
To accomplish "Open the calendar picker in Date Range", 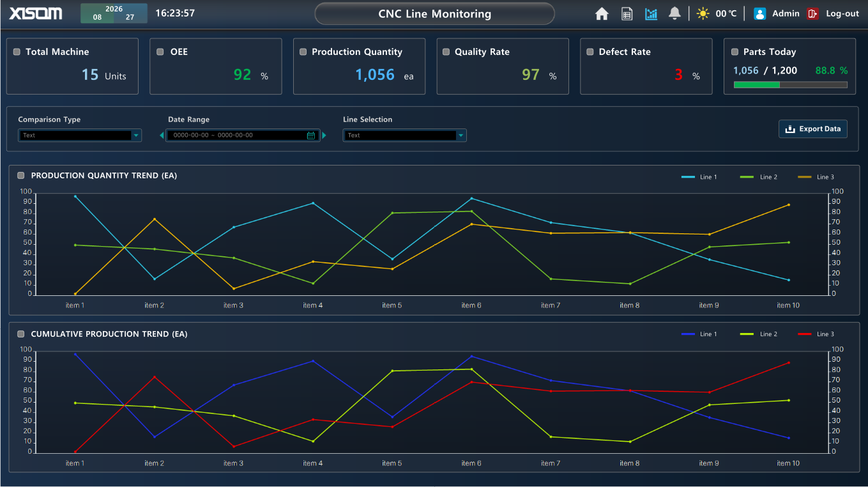I will click(311, 135).
